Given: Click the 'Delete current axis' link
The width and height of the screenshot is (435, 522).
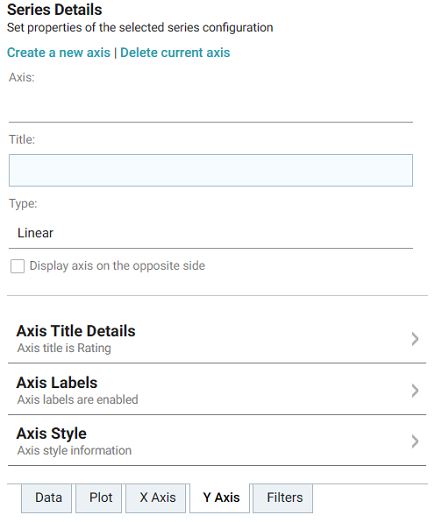Looking at the screenshot, I should click(175, 53).
